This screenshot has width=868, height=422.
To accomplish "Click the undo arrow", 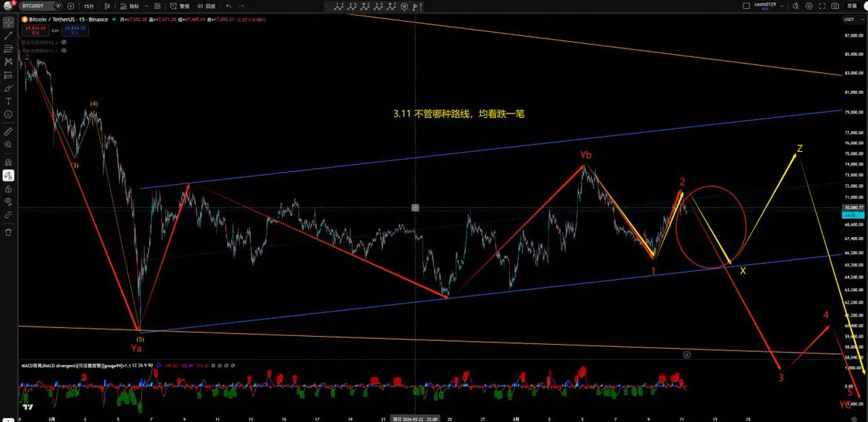I will coord(228,6).
